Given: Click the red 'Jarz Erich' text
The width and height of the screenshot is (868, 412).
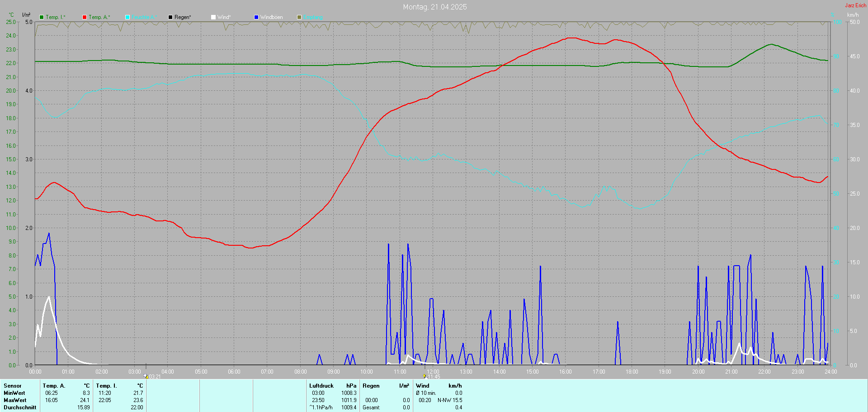Looking at the screenshot, I should click(856, 5).
